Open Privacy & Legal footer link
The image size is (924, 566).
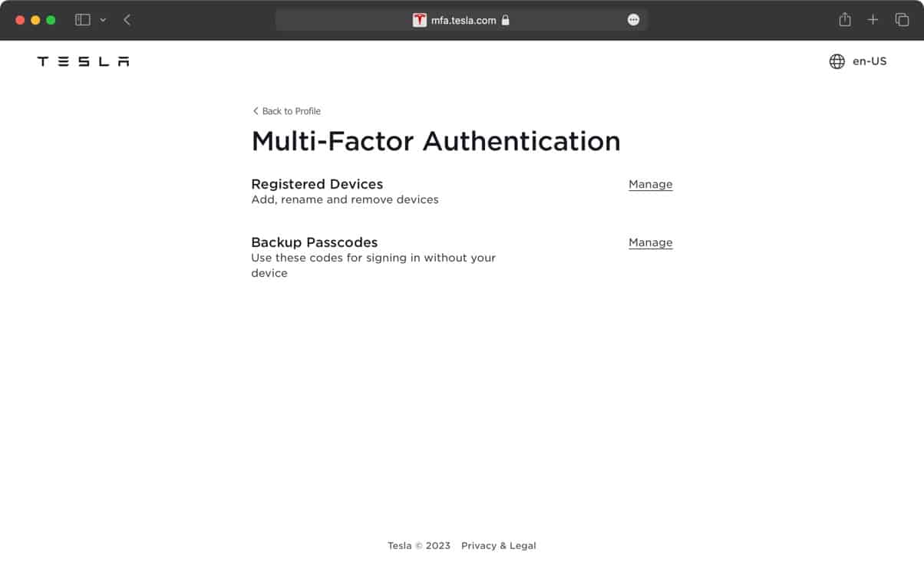(x=499, y=546)
